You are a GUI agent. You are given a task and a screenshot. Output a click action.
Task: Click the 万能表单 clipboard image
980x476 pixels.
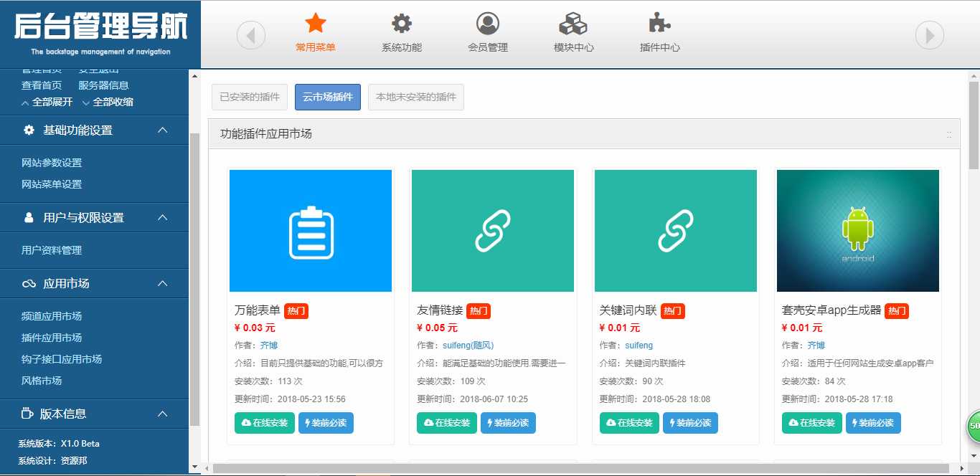click(311, 231)
